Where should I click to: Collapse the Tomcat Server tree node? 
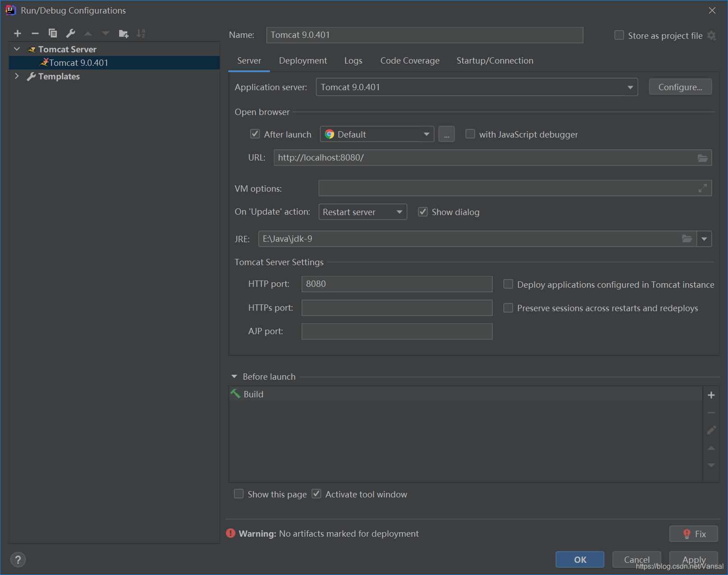17,49
